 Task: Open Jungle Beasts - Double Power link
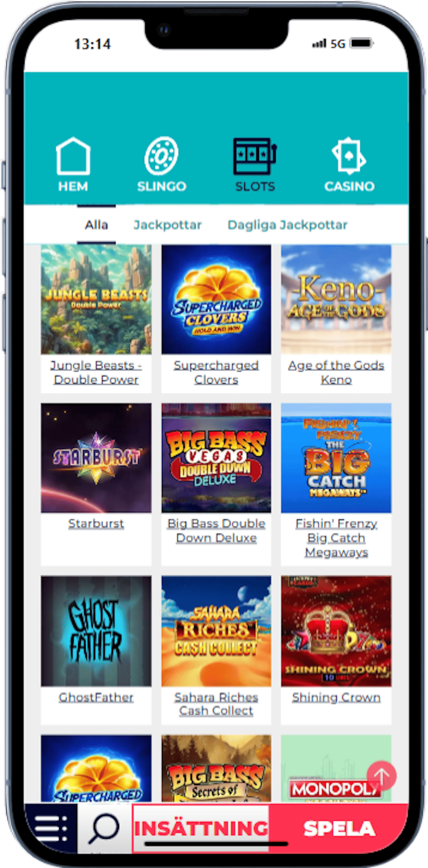point(96,372)
